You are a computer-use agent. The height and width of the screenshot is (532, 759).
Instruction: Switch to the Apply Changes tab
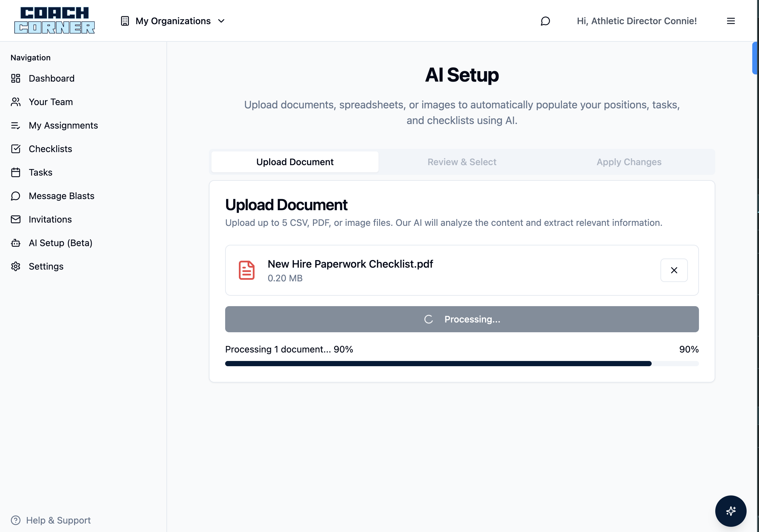tap(629, 162)
